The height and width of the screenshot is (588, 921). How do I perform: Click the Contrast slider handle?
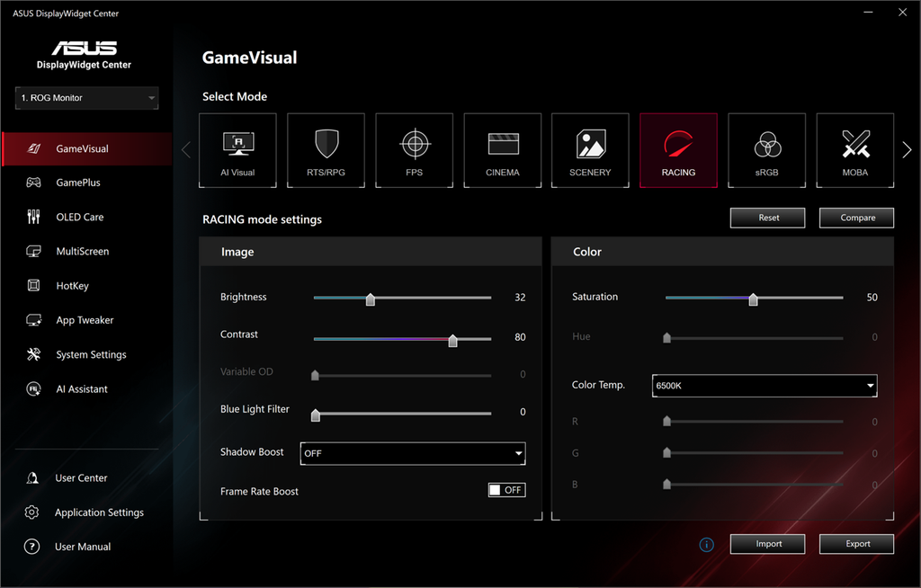click(x=453, y=341)
